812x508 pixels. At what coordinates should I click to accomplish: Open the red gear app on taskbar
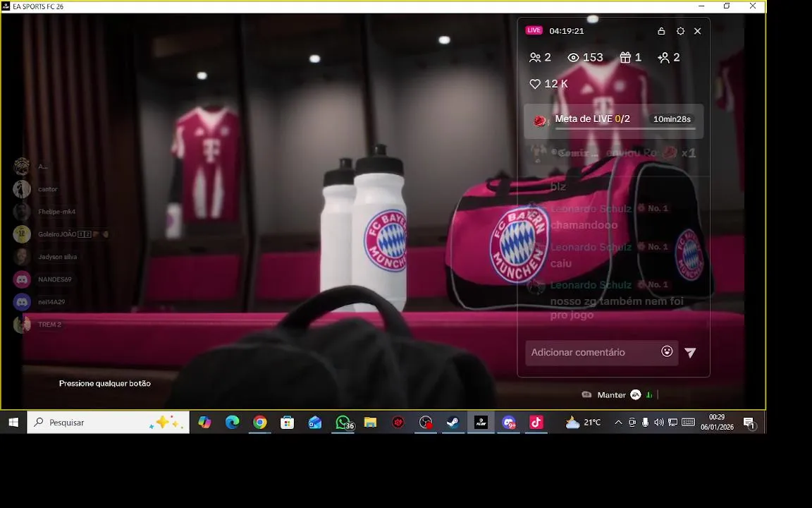398,423
